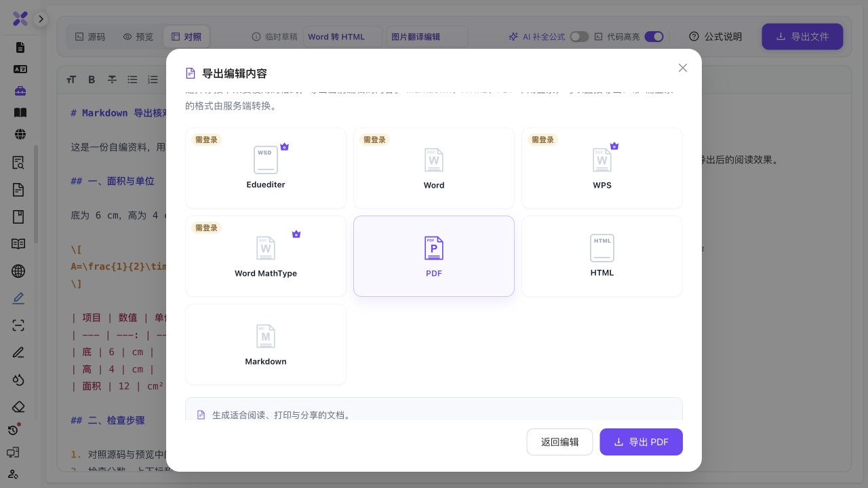The height and width of the screenshot is (488, 868).
Task: Select the WPS export format card
Action: click(x=602, y=168)
